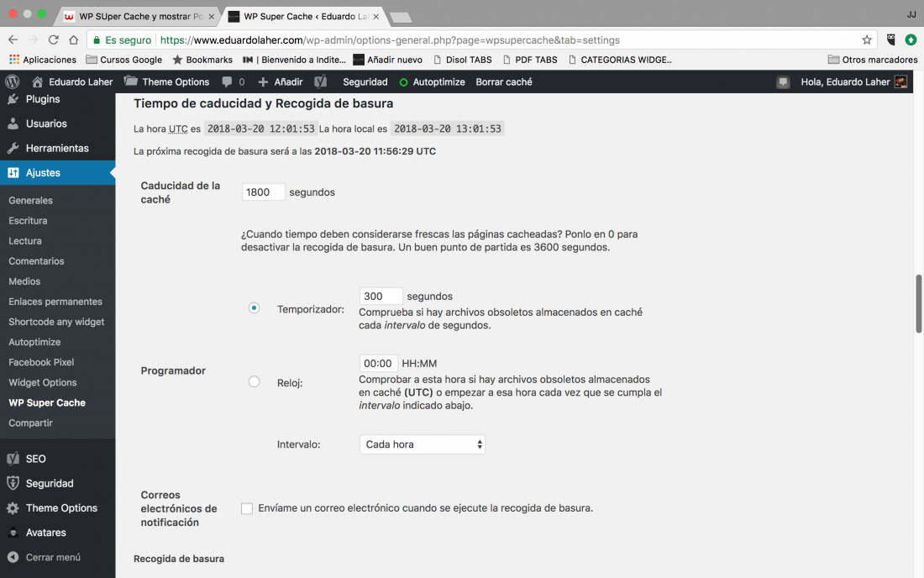Screen dimensions: 924x578
Task: Visit site via Eduardo Laher home link
Action: (x=72, y=81)
